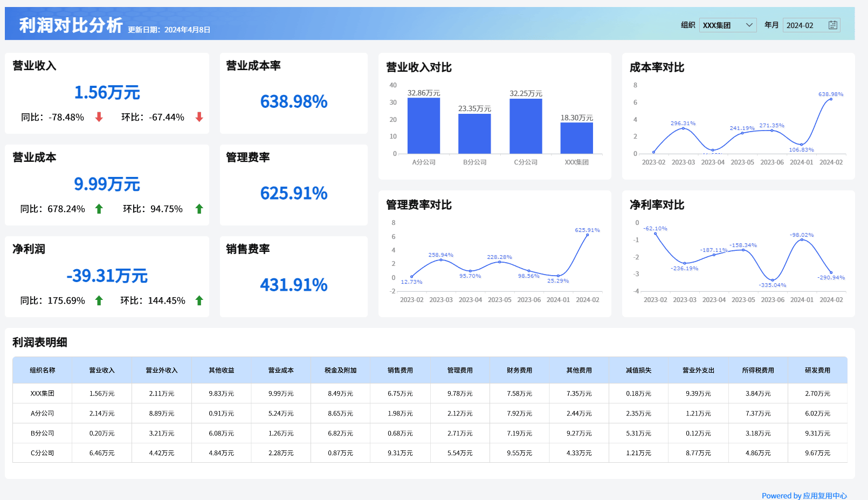Click green up arrow beside 同比 175.69%

pyautogui.click(x=99, y=300)
